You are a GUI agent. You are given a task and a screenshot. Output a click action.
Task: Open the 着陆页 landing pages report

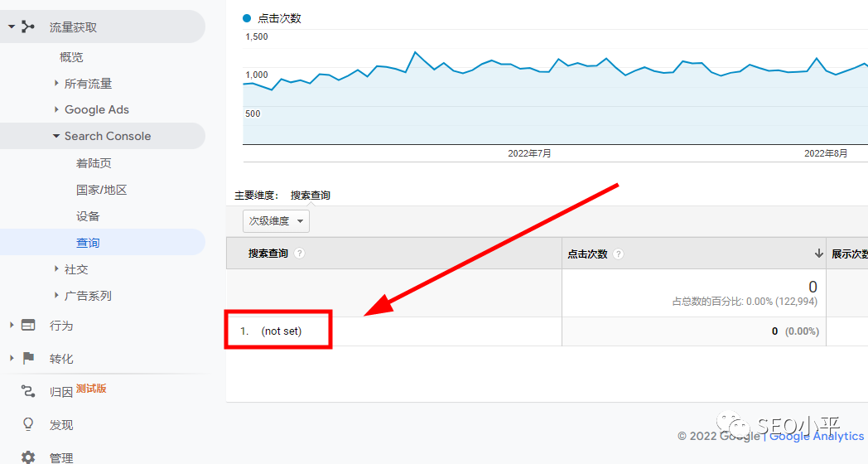click(x=94, y=163)
